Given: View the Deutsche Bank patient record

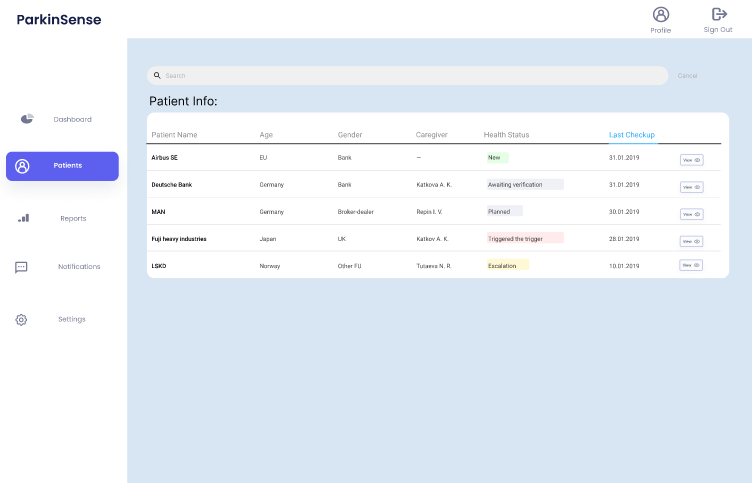Looking at the screenshot, I should [691, 187].
